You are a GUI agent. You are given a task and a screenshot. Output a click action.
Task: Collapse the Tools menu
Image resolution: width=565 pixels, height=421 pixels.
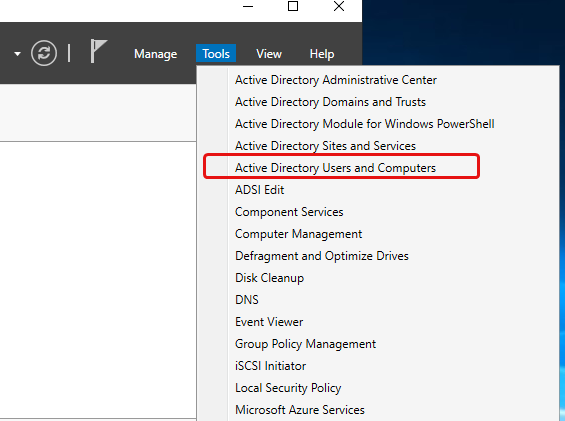(x=216, y=54)
